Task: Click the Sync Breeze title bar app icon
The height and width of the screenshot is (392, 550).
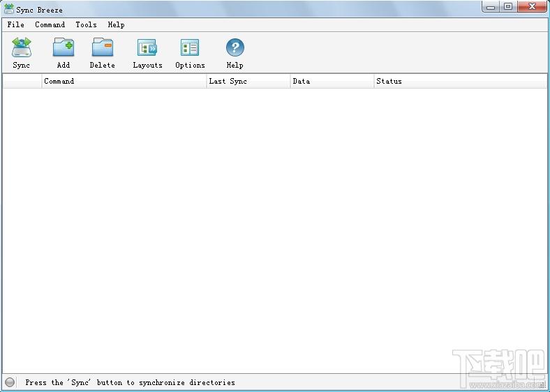Action: coord(9,9)
